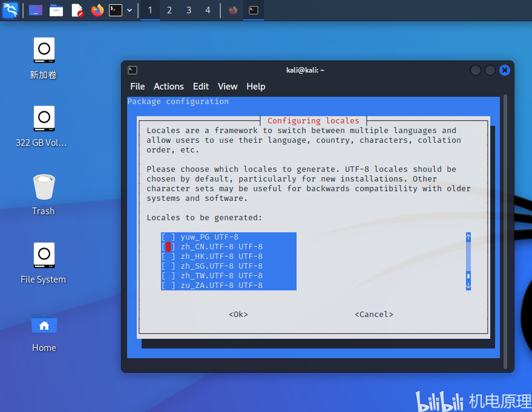Toggle the yuw_PG UTF-8 locale checkbox
532x412 pixels.
[x=168, y=237]
